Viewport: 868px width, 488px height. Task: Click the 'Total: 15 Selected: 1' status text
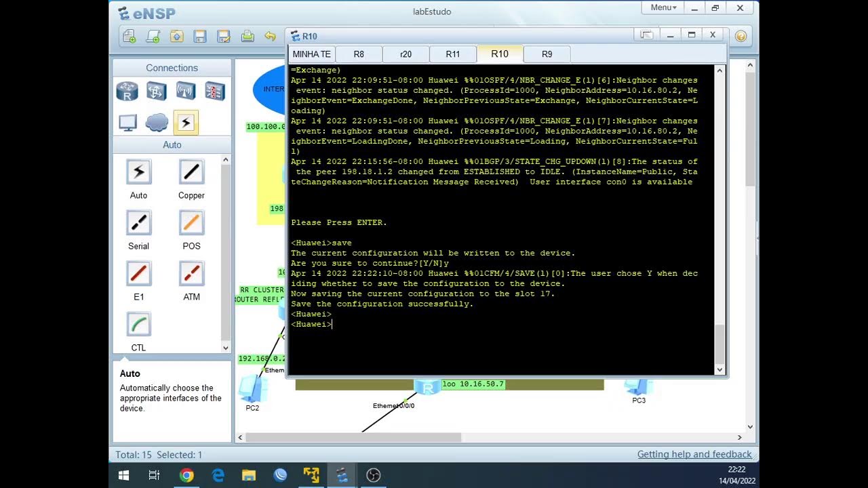tap(159, 455)
